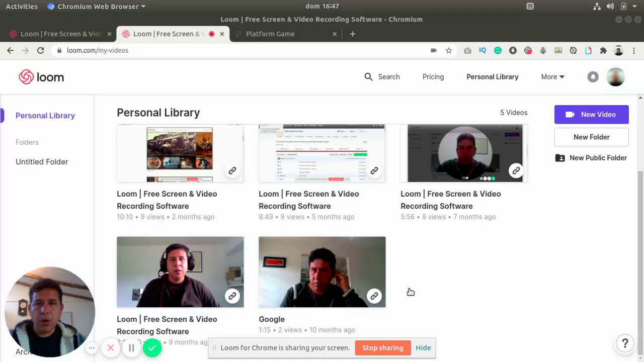
Task: Switch to the Platform Game tab
Action: pos(270,34)
